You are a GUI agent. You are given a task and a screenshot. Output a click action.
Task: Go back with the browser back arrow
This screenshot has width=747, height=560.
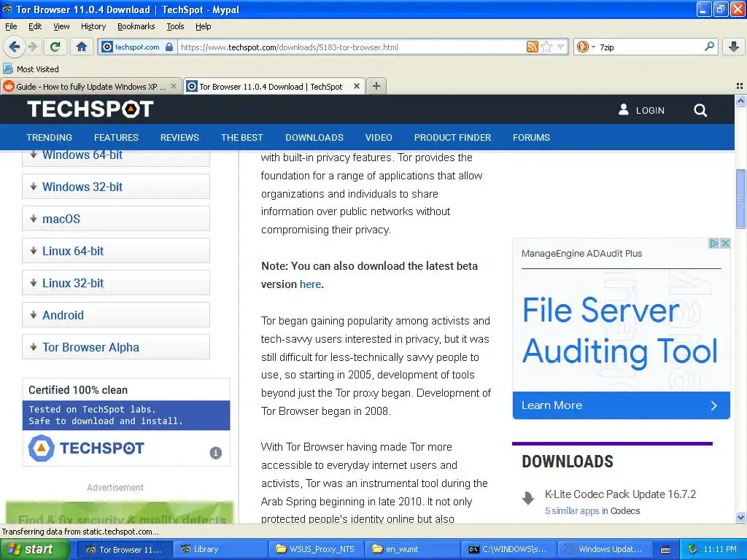click(x=15, y=47)
